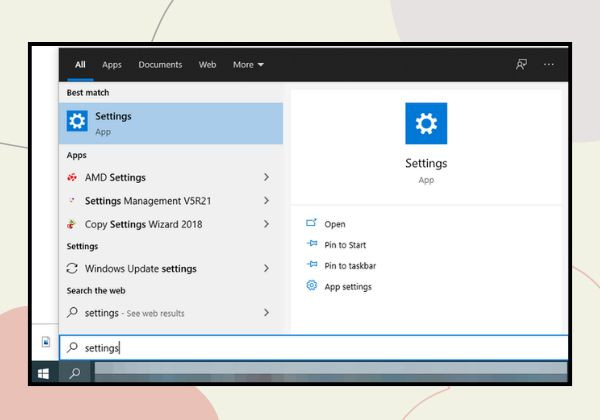Image resolution: width=600 pixels, height=420 pixels.
Task: Click the taskbar search magnifier icon
Action: [75, 373]
